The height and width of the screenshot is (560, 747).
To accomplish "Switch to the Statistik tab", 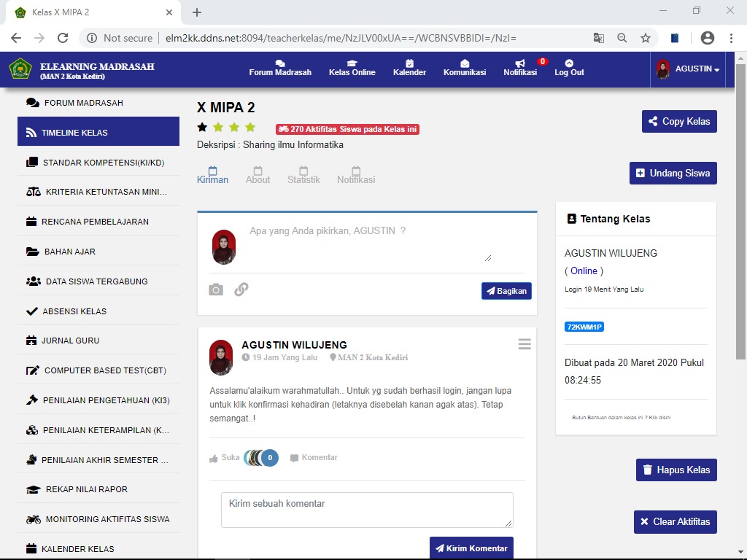I will coord(303,176).
